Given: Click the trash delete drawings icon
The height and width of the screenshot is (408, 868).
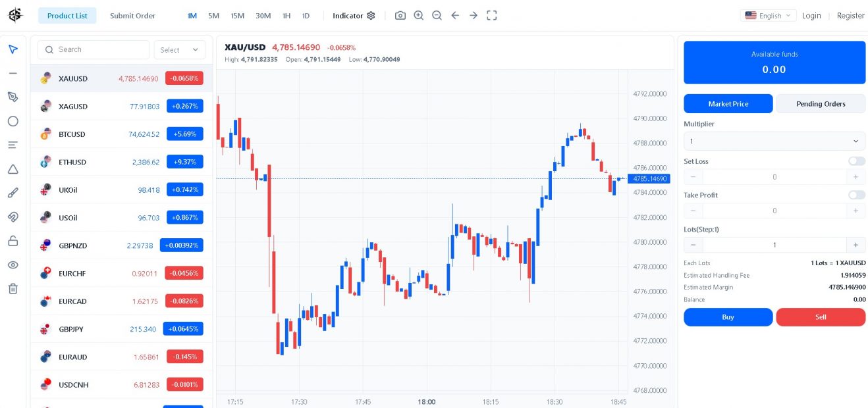Looking at the screenshot, I should 13,288.
